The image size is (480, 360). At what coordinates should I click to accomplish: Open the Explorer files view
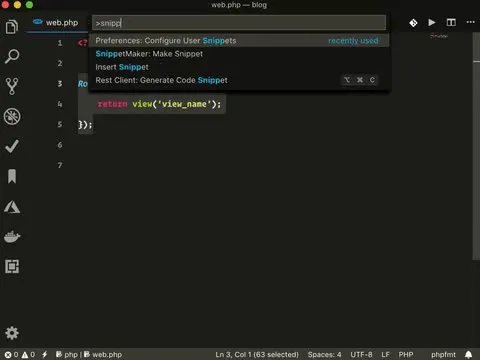click(12, 27)
